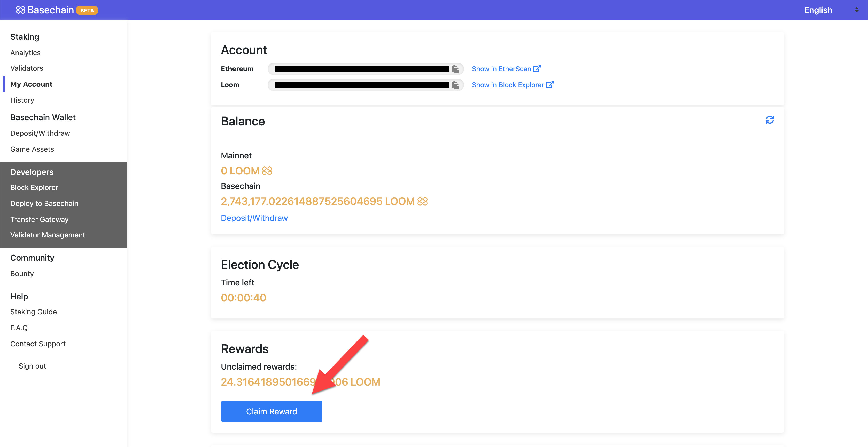
Task: Follow the Deposit/Withdraw link under Balance
Action: 254,218
